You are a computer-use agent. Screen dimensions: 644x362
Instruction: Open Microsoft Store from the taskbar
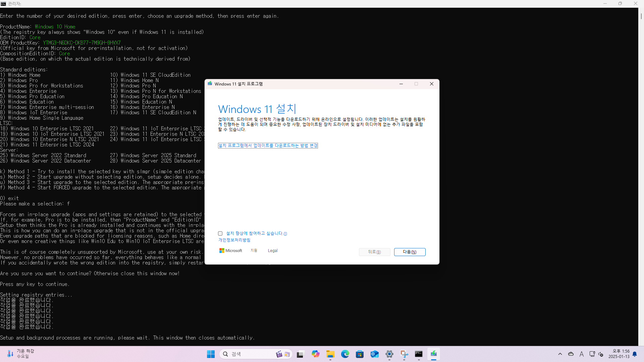(360, 354)
